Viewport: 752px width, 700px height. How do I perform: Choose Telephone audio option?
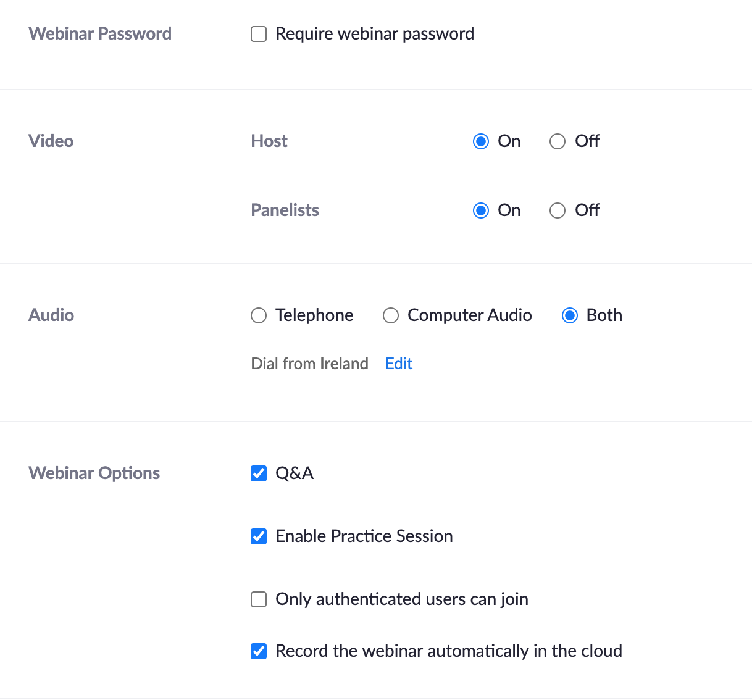click(259, 315)
